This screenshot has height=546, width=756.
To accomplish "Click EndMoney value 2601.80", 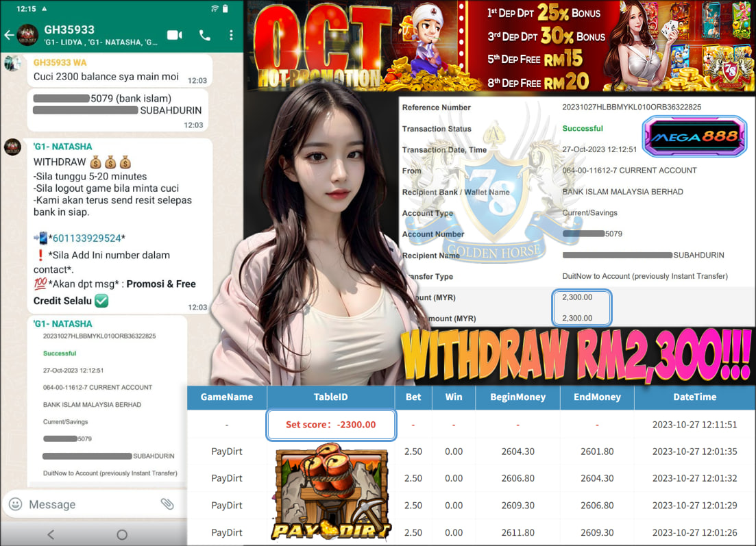I will coord(598,451).
